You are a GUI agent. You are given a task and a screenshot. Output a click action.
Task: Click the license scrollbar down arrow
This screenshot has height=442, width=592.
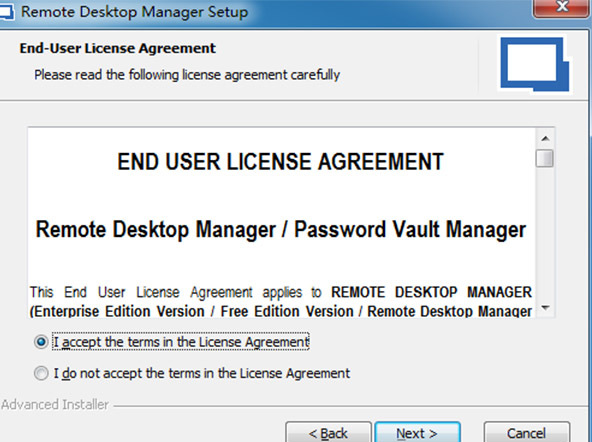[545, 308]
